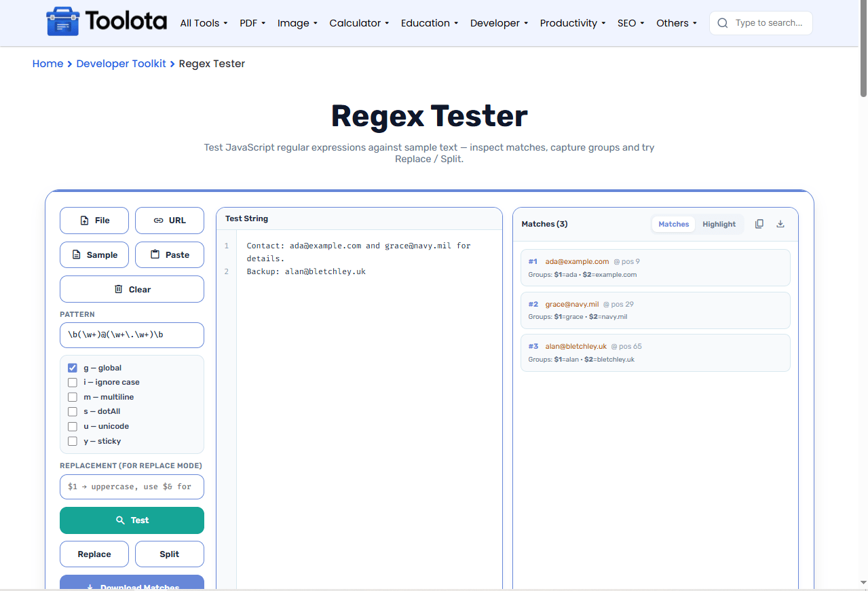Click the Replace button
Image resolution: width=868 pixels, height=591 pixels.
94,554
